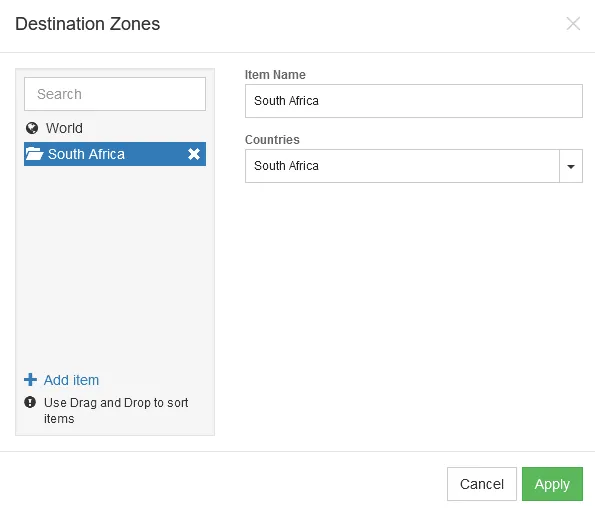Click into the Search box

[x=115, y=94]
